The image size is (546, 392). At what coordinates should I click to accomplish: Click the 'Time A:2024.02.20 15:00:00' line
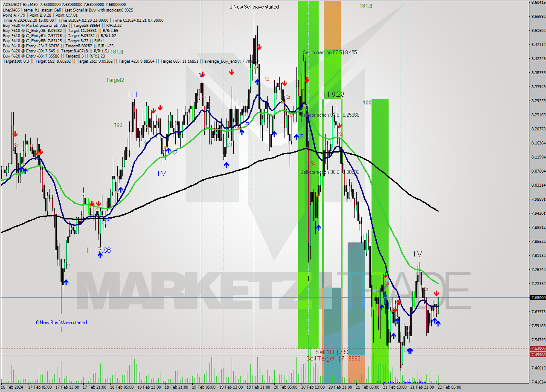tap(83, 20)
